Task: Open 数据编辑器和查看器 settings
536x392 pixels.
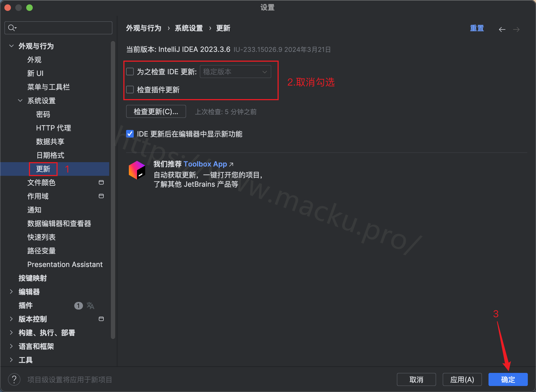Action: click(x=59, y=224)
